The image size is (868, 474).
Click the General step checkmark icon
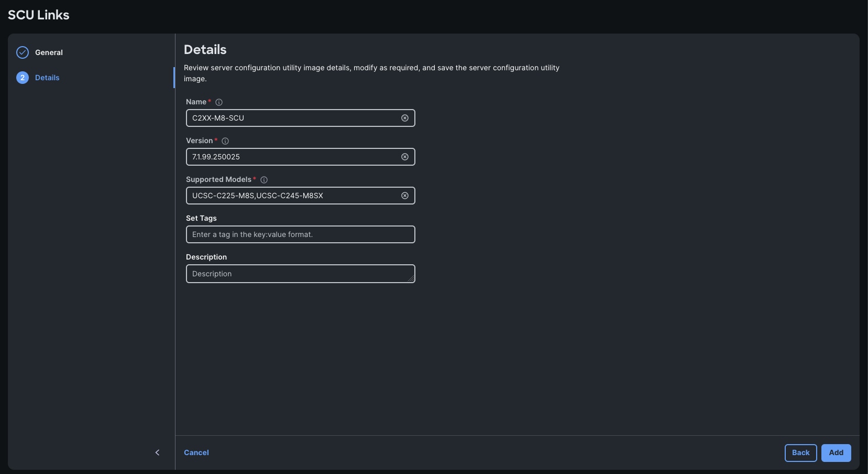22,52
